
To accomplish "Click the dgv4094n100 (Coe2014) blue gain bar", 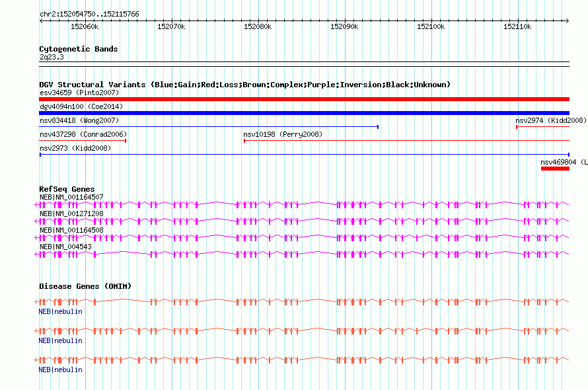I will 304,113.
